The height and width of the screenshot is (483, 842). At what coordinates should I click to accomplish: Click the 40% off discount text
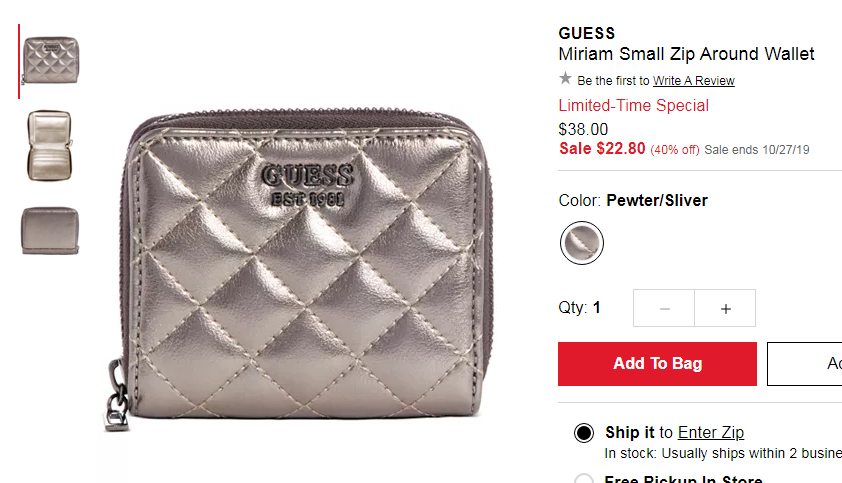pos(675,150)
